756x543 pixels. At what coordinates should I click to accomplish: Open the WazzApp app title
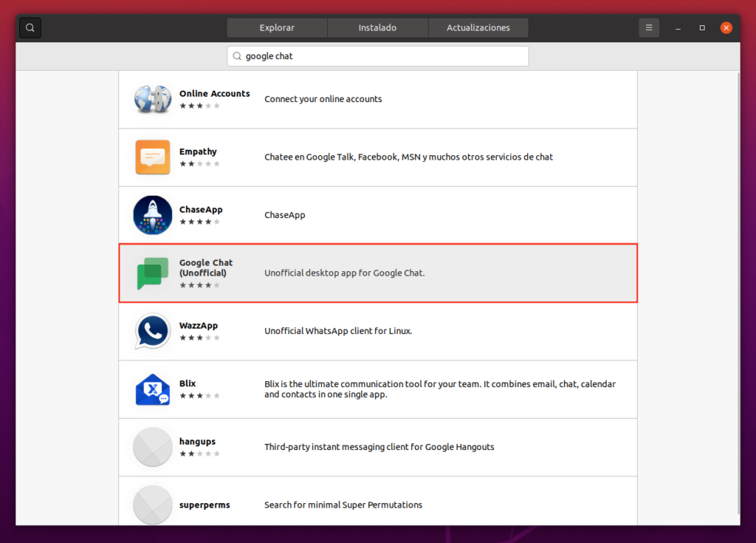click(198, 325)
